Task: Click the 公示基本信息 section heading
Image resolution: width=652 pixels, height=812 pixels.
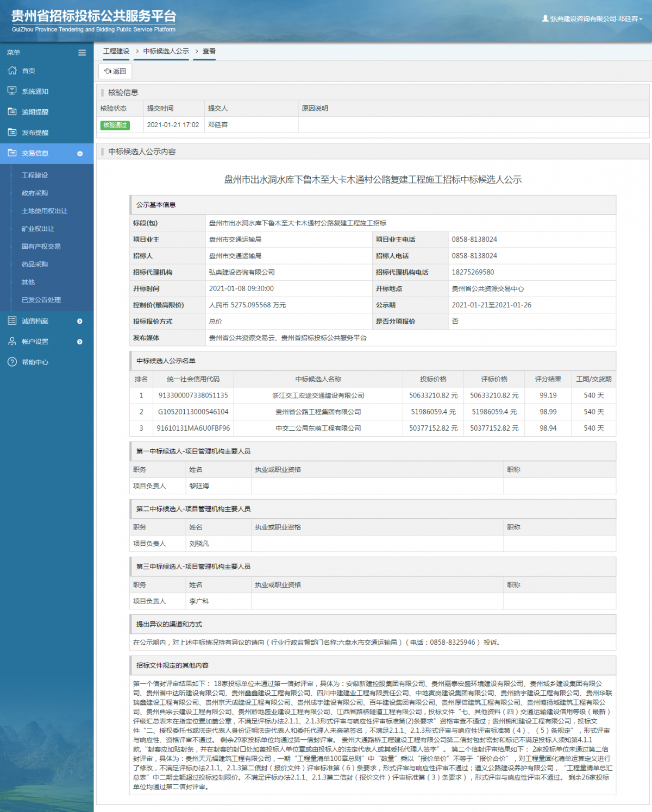Action: click(x=156, y=205)
